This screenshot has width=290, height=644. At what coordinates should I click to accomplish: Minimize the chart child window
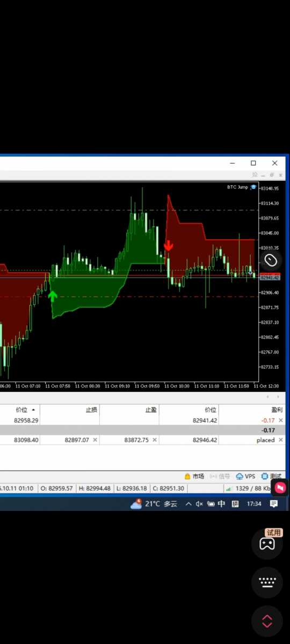tap(263, 175)
